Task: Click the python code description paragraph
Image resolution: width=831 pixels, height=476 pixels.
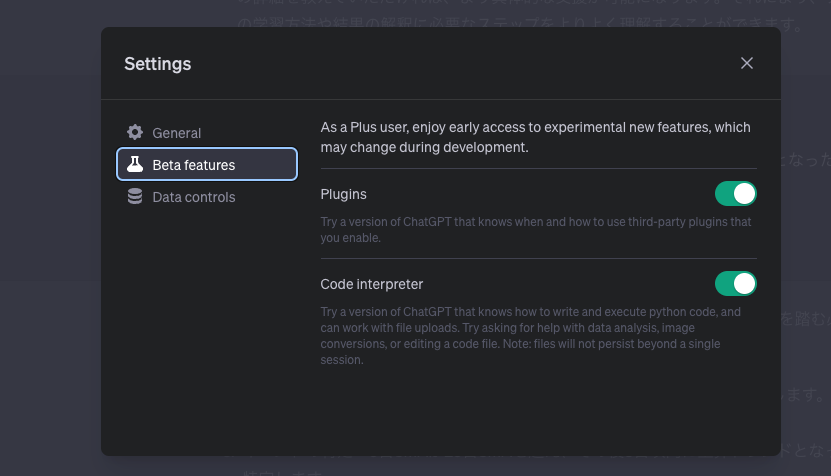Action: [x=531, y=336]
